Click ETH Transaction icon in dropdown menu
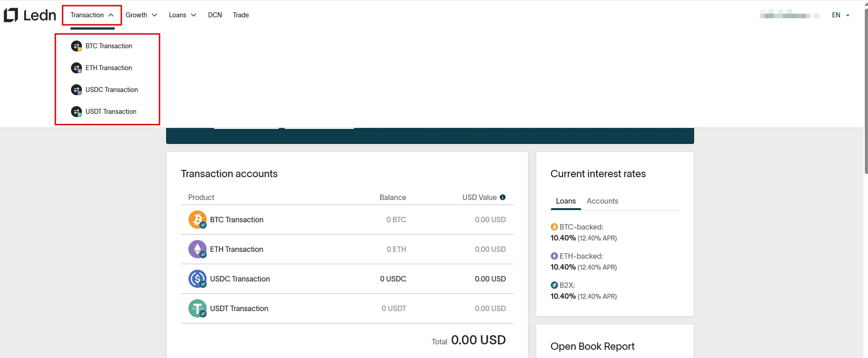This screenshot has height=358, width=868. (x=76, y=68)
